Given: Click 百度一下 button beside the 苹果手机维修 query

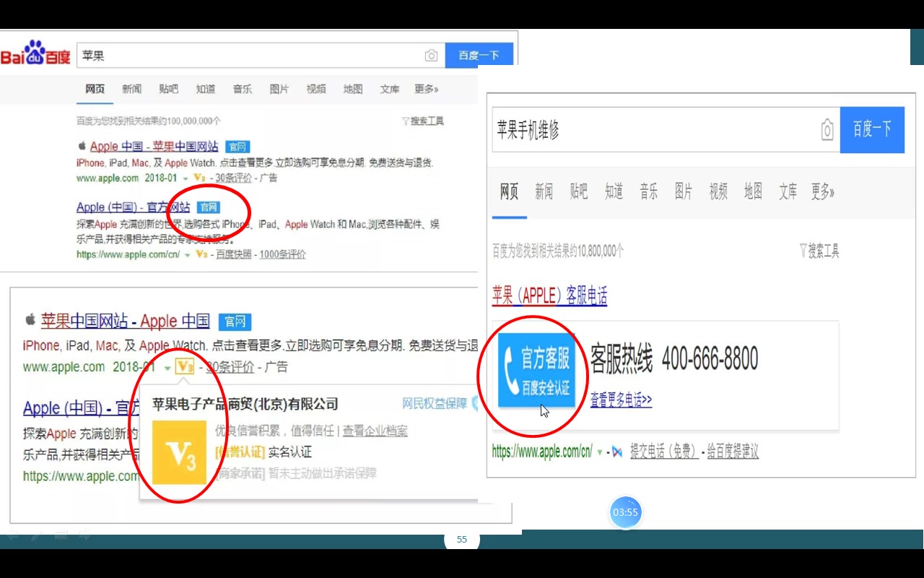Looking at the screenshot, I should 872,129.
